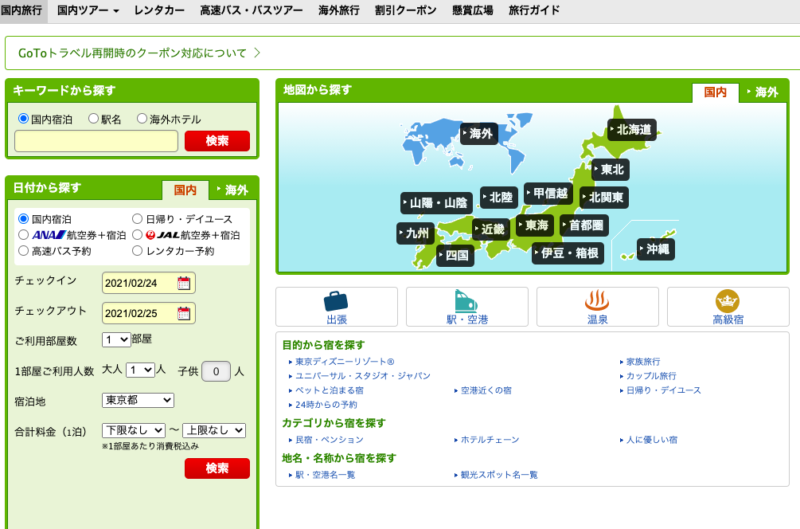
Task: Select 東海 region on the map
Action: pos(535,225)
